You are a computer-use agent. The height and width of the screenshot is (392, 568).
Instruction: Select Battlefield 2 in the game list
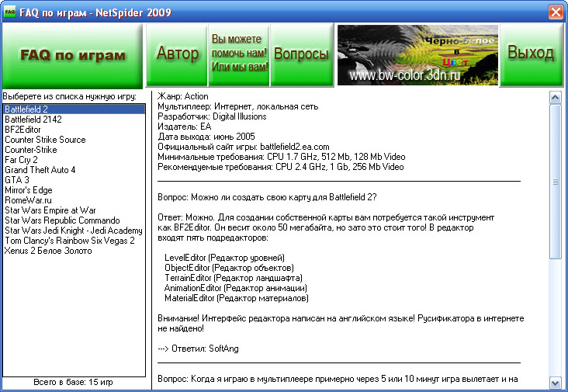[27, 109]
